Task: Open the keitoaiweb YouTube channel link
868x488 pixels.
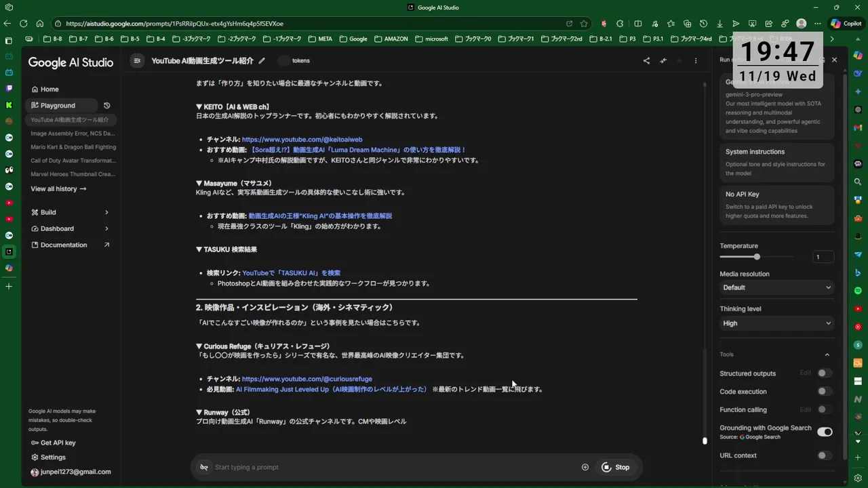Action: tap(302, 140)
